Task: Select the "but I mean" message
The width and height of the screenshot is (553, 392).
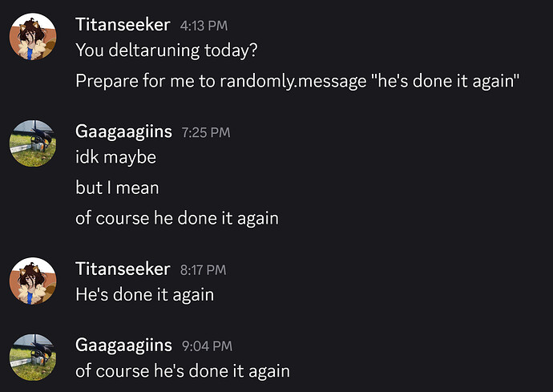Action: 117,188
